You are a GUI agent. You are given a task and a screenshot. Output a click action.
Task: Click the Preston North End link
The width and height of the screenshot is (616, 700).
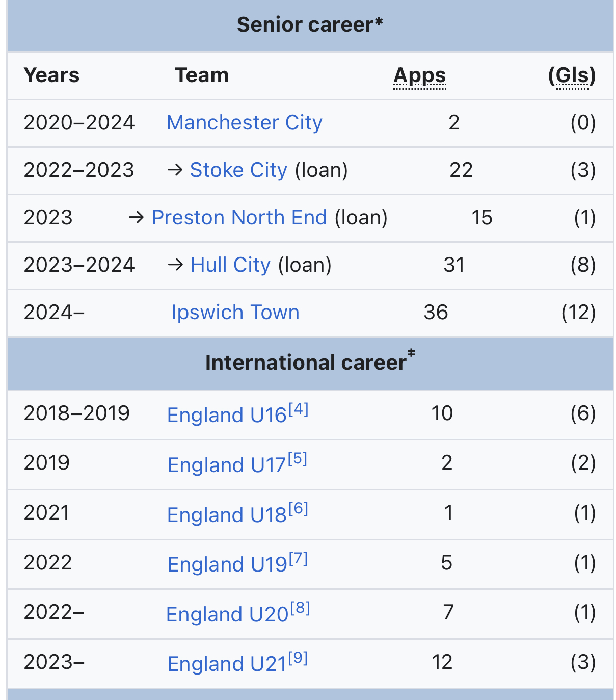239,218
